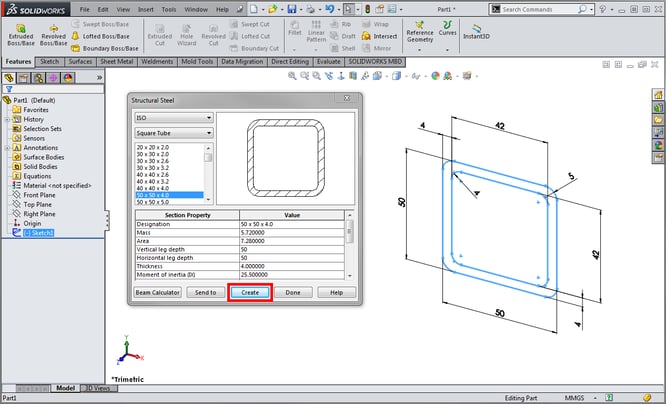
Task: Click the Section View icon
Action: tap(353, 76)
